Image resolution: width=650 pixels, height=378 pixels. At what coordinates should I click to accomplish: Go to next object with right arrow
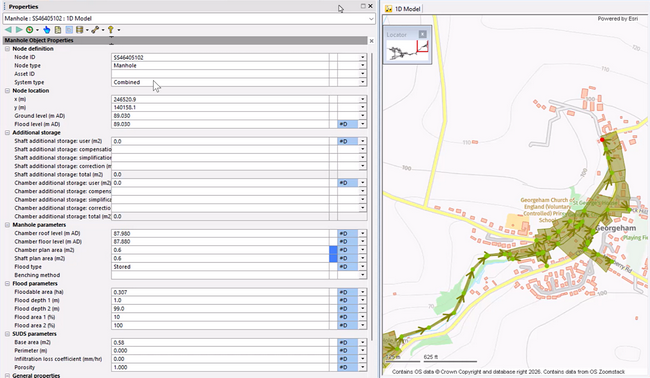click(19, 30)
